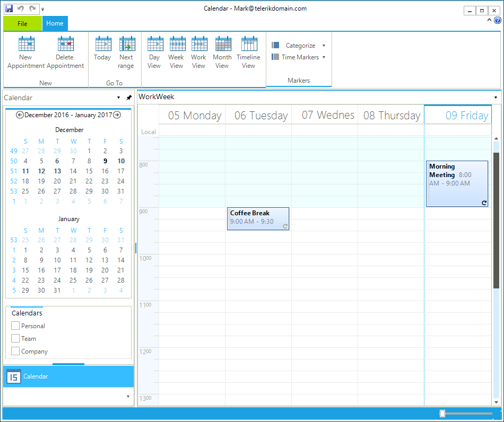Select the 05 Monday column header
The width and height of the screenshot is (504, 422).
point(192,115)
